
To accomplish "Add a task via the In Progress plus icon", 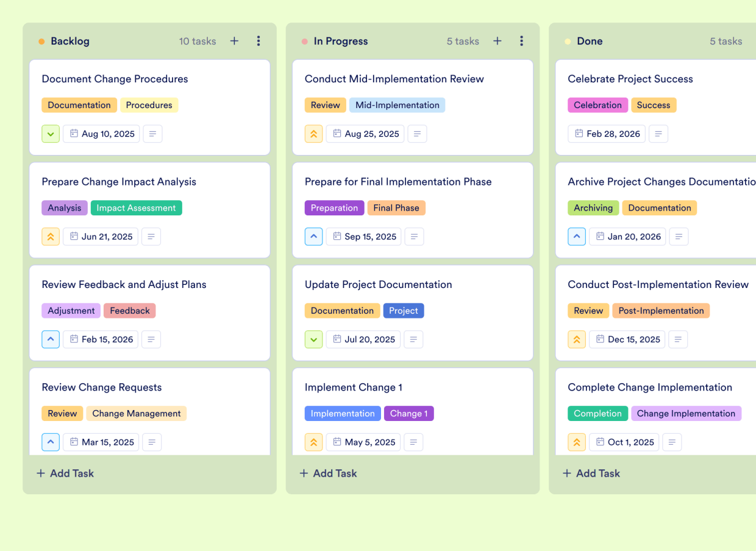I will [497, 41].
